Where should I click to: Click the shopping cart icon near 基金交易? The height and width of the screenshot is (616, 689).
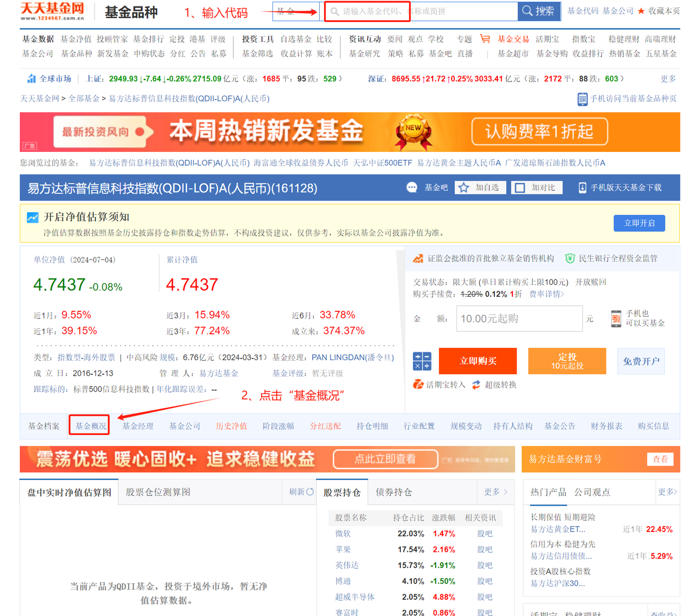pos(485,39)
